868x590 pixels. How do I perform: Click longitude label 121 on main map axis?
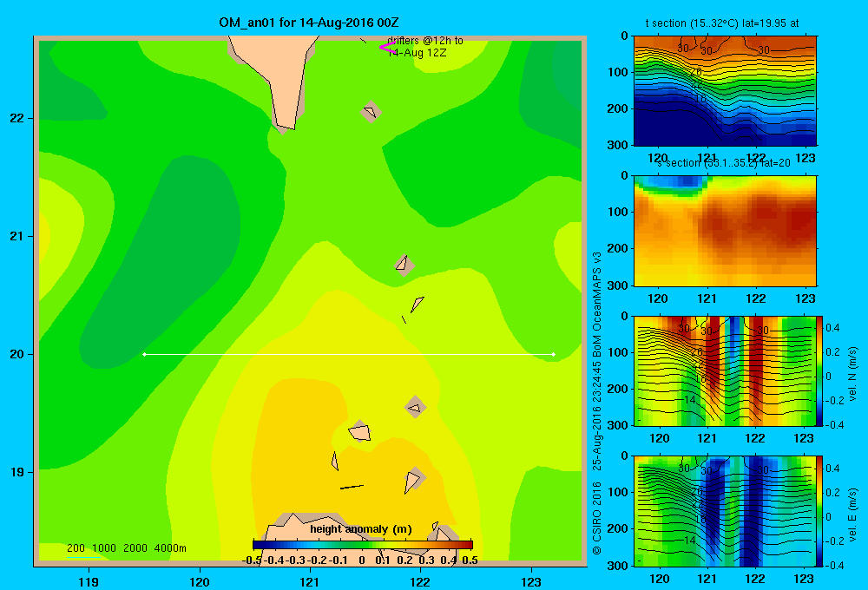tap(310, 581)
